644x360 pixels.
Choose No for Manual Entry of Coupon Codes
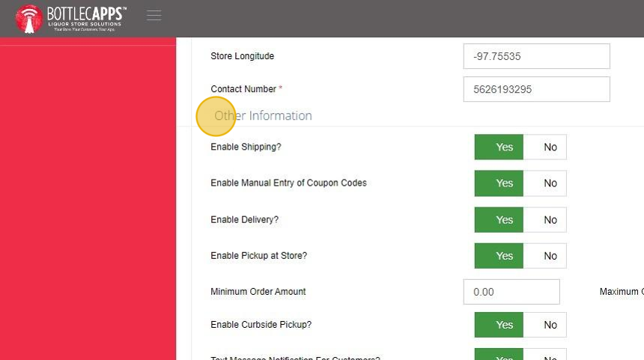[545, 183]
